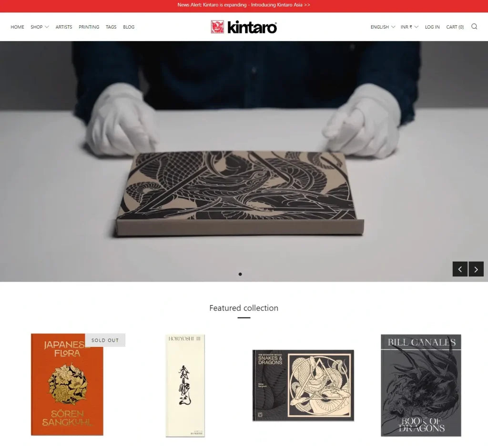Open the Snakes & Dragons book thumbnail
The image size is (488, 448).
(x=303, y=386)
